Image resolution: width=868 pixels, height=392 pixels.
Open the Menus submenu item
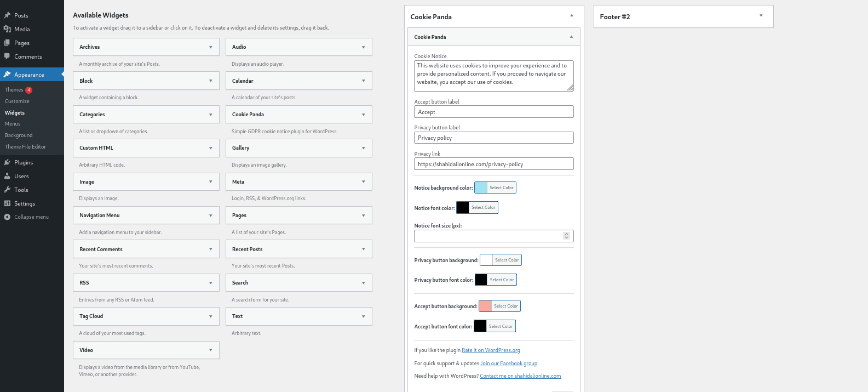[x=13, y=124]
